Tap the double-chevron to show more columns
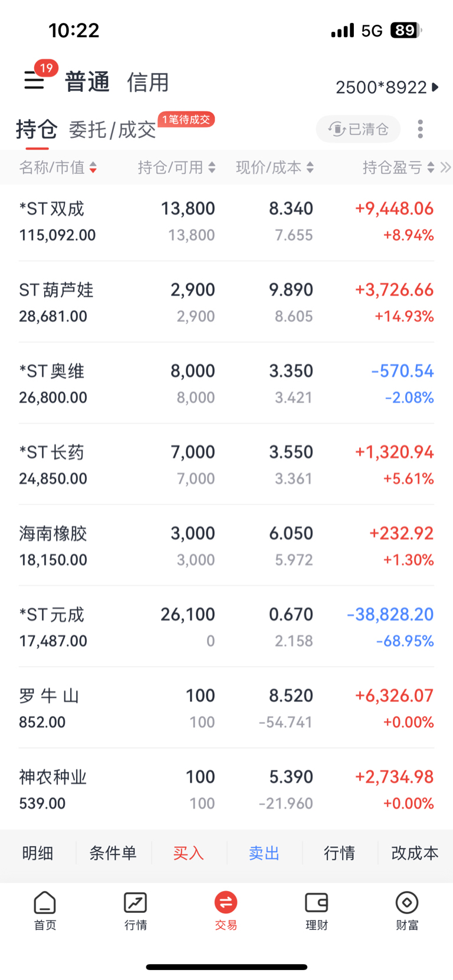This screenshot has width=453, height=980. click(445, 168)
